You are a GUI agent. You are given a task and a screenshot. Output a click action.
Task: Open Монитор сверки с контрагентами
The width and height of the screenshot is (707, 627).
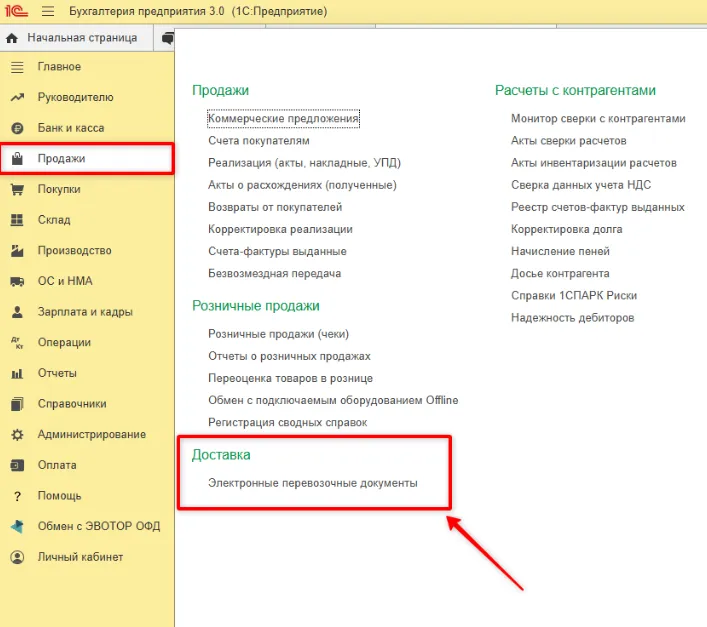pyautogui.click(x=598, y=119)
